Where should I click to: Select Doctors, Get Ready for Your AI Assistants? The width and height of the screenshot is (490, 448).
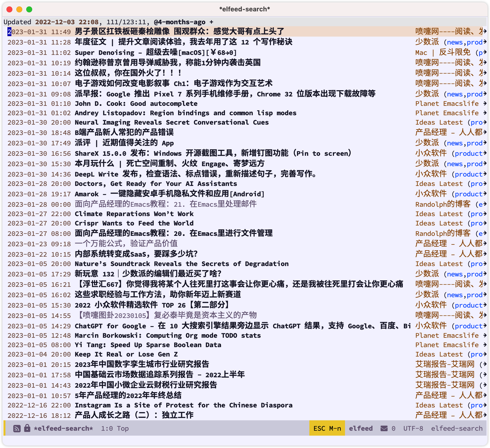(156, 184)
